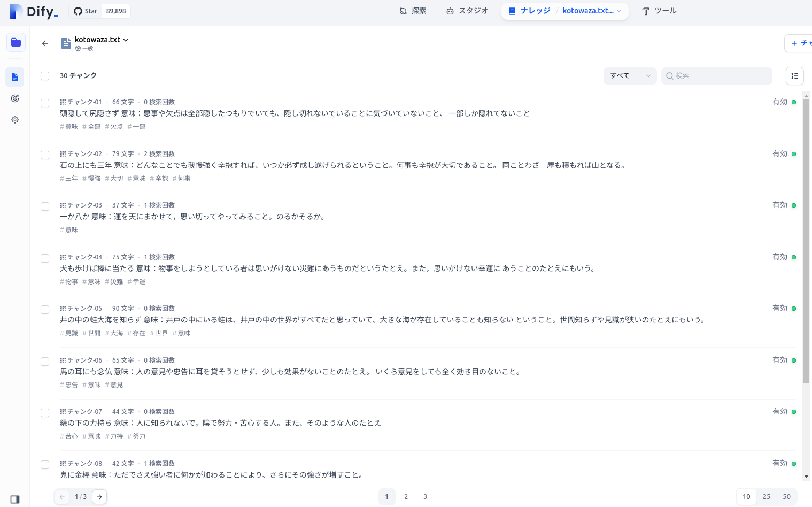This screenshot has height=507, width=812.
Task: Select all 30 chunks checkbox
Action: 45,76
